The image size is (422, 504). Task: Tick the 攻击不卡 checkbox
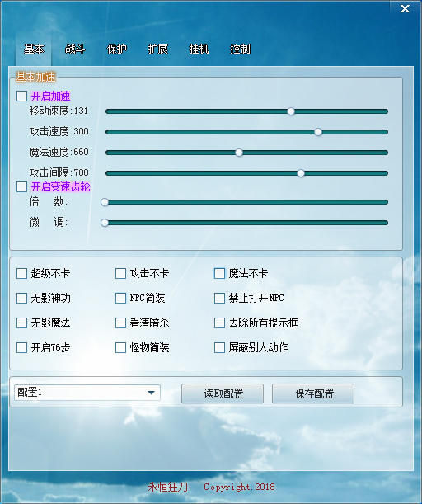120,274
